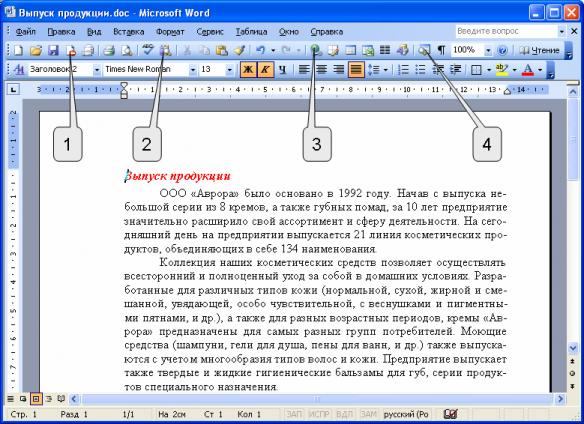The image size is (584, 424).
Task: Open the Research pane icon
Action: (165, 50)
